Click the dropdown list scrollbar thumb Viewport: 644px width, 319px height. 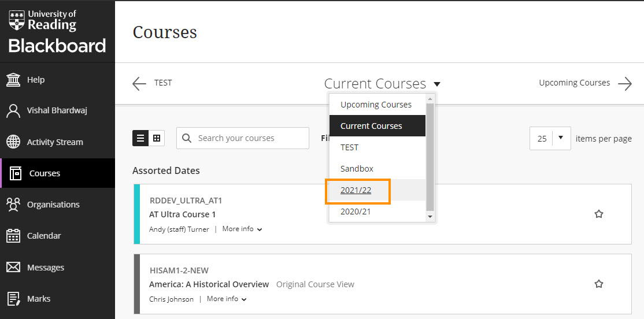pos(430,156)
